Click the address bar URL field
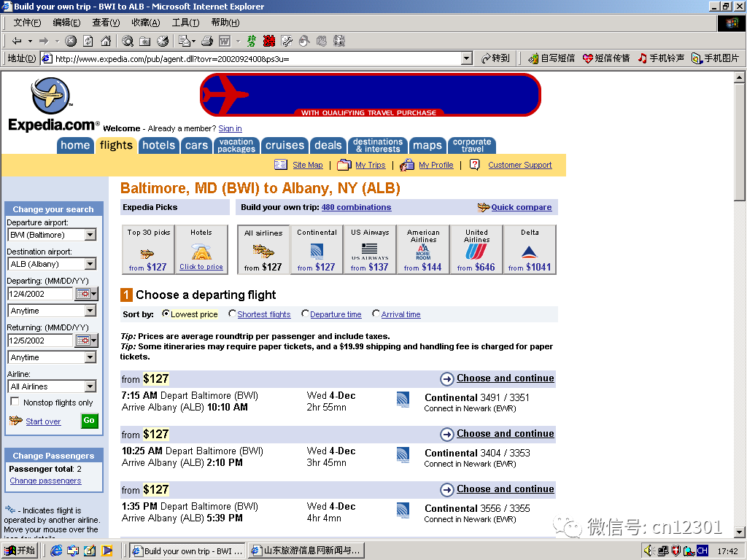This screenshot has width=747, height=560. pos(252,58)
